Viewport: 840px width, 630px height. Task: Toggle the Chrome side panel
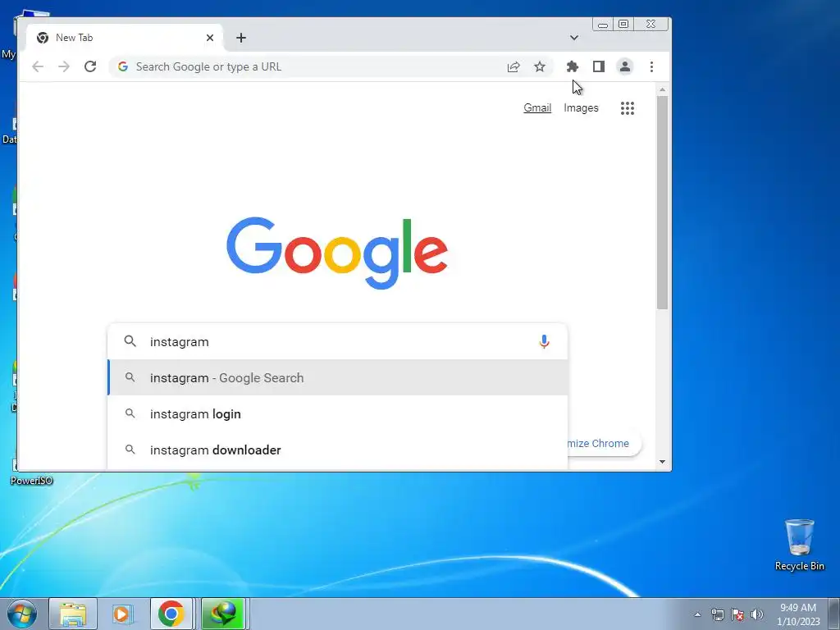point(598,66)
